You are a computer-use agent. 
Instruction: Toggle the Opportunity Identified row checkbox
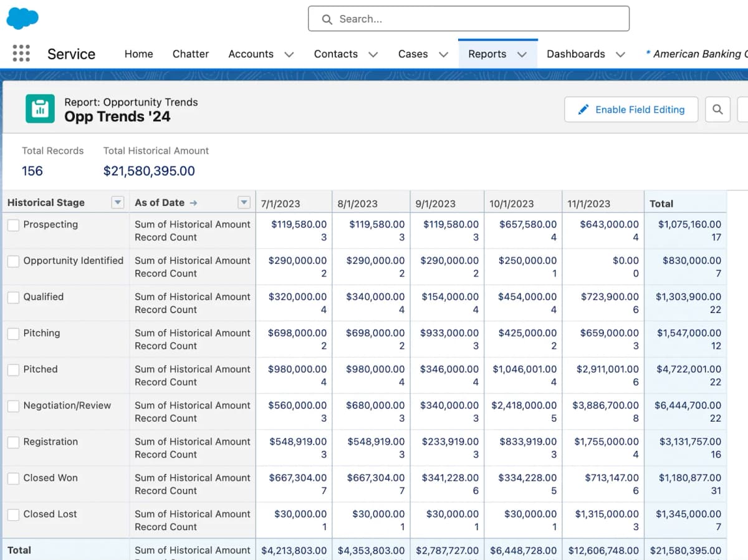(x=13, y=261)
